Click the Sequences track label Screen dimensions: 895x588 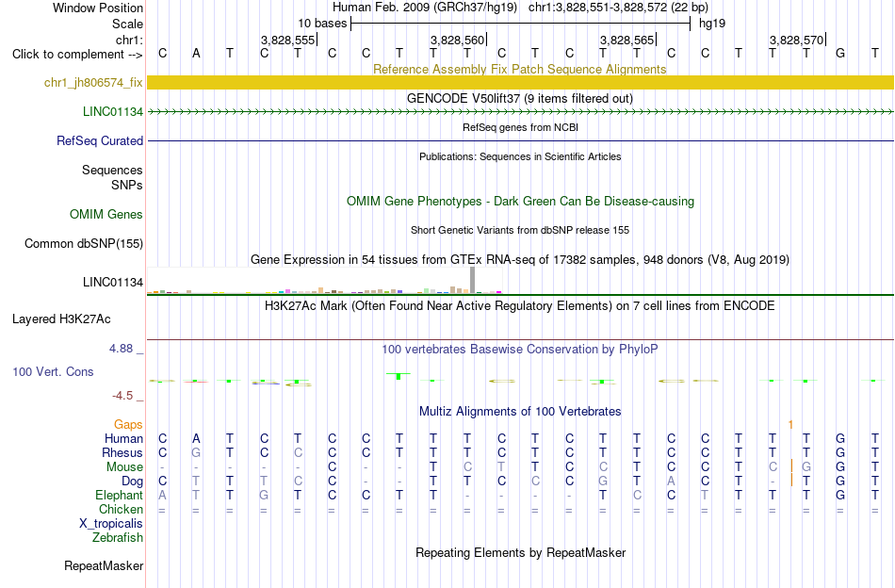click(x=112, y=170)
